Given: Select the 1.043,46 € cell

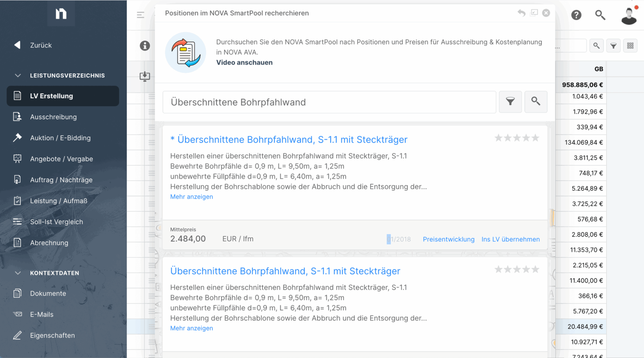Looking at the screenshot, I should 581,97.
